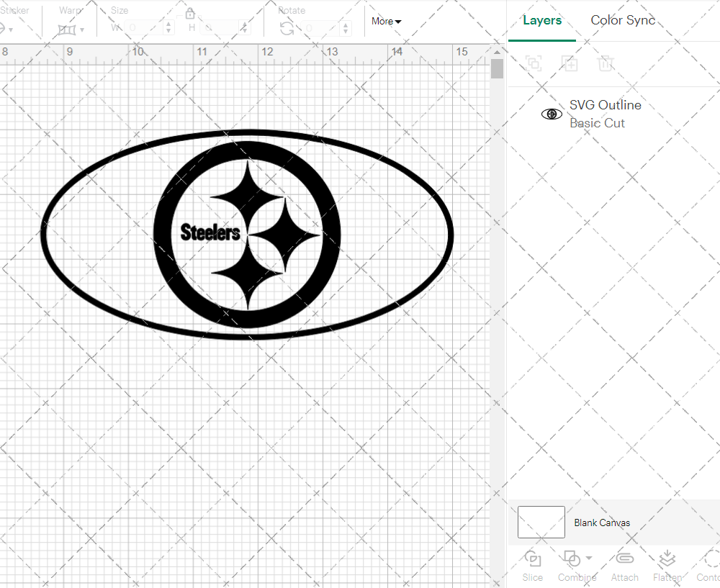This screenshot has width=720, height=588.
Task: Select the Layers tab
Action: [x=542, y=20]
